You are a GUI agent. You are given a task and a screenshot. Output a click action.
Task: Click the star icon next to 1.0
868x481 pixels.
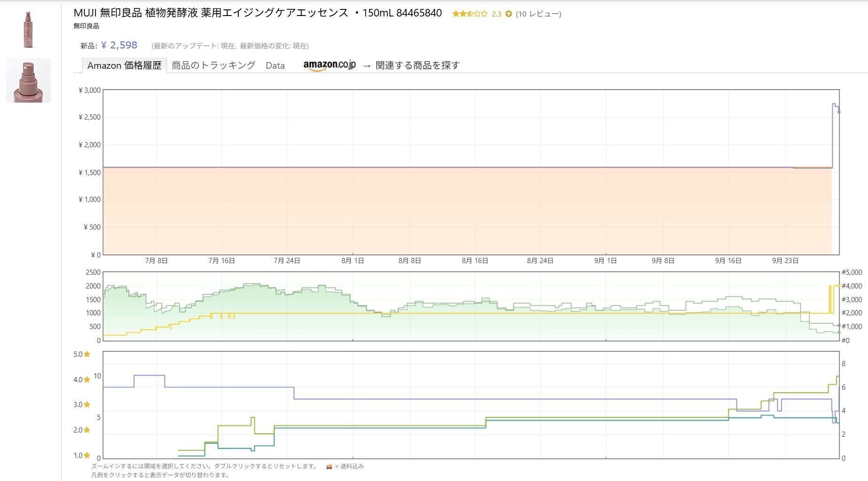[x=87, y=455]
